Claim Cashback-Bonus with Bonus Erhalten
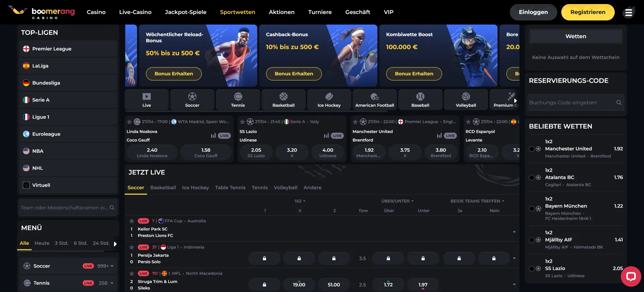644x292 pixels. point(294,74)
